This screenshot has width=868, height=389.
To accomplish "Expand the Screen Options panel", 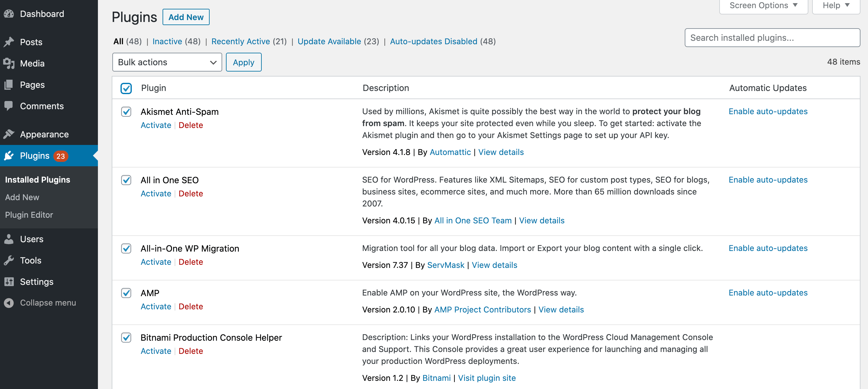I will [763, 6].
